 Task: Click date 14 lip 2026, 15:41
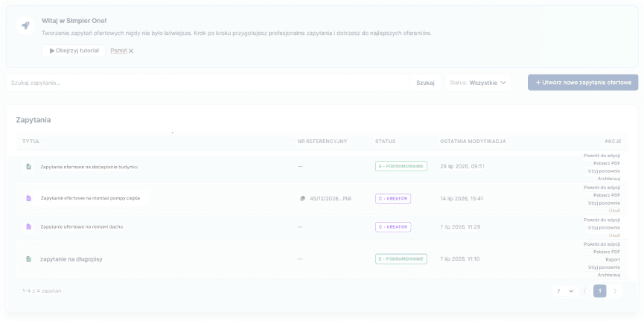click(x=462, y=199)
